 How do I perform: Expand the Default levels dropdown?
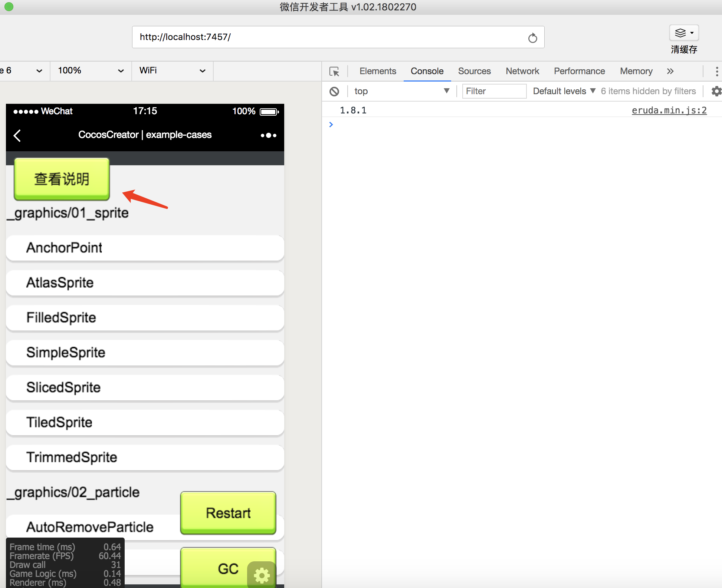pyautogui.click(x=564, y=91)
